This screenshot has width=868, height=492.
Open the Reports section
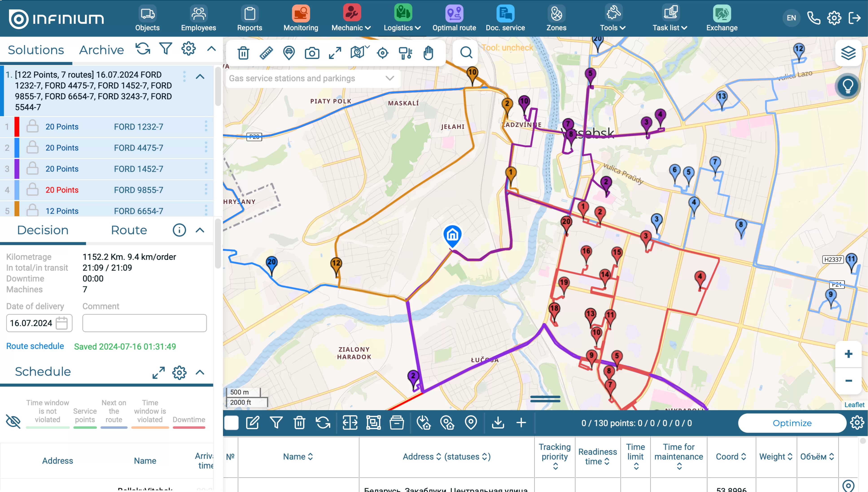click(x=249, y=18)
